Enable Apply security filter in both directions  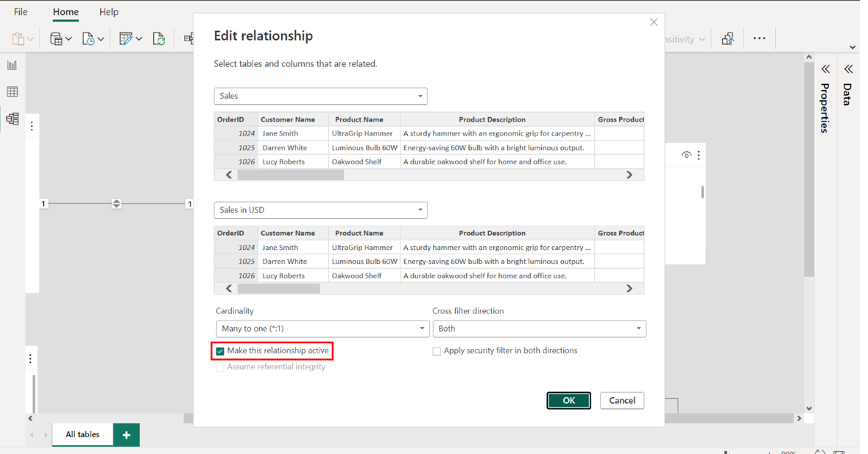(437, 352)
